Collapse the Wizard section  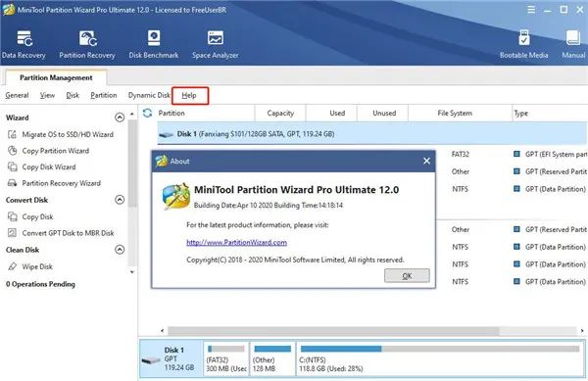[120, 118]
